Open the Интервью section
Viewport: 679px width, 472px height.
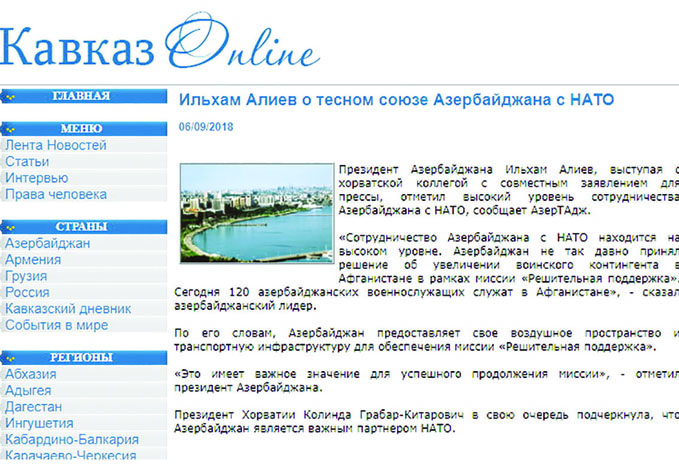pos(37,178)
